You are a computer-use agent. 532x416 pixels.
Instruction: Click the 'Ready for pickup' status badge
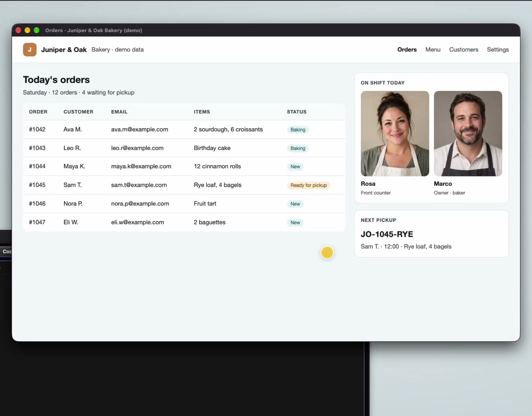(309, 185)
